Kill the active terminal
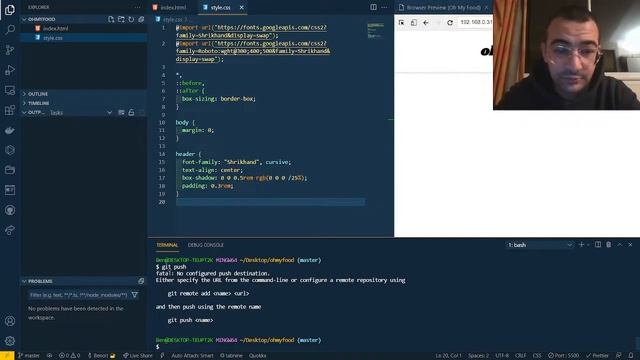Image resolution: width=640 pixels, height=360 pixels. pos(609,244)
